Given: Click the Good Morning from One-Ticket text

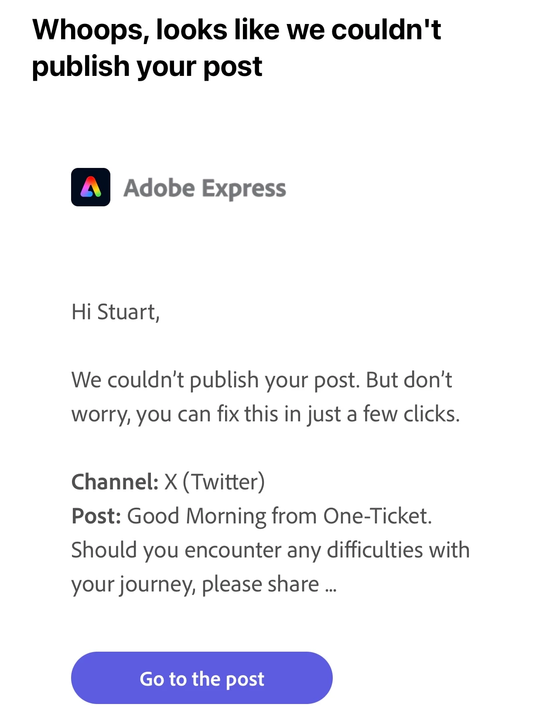Looking at the screenshot, I should click(x=280, y=516).
